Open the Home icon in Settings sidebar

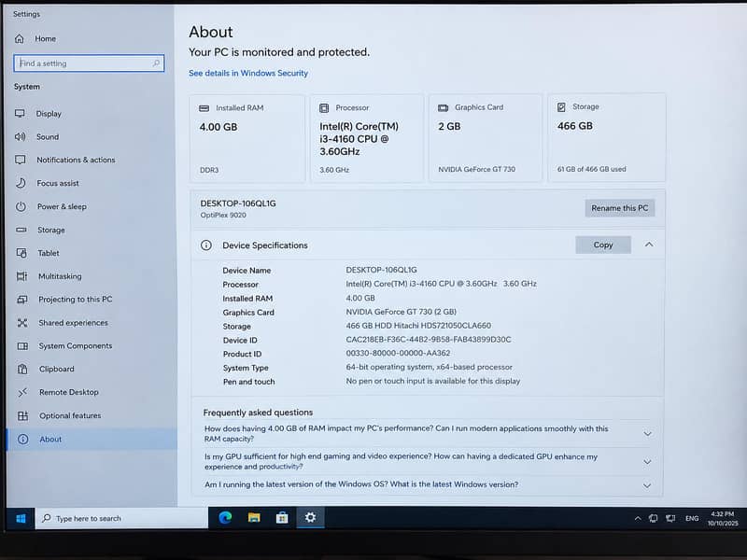pyautogui.click(x=20, y=38)
